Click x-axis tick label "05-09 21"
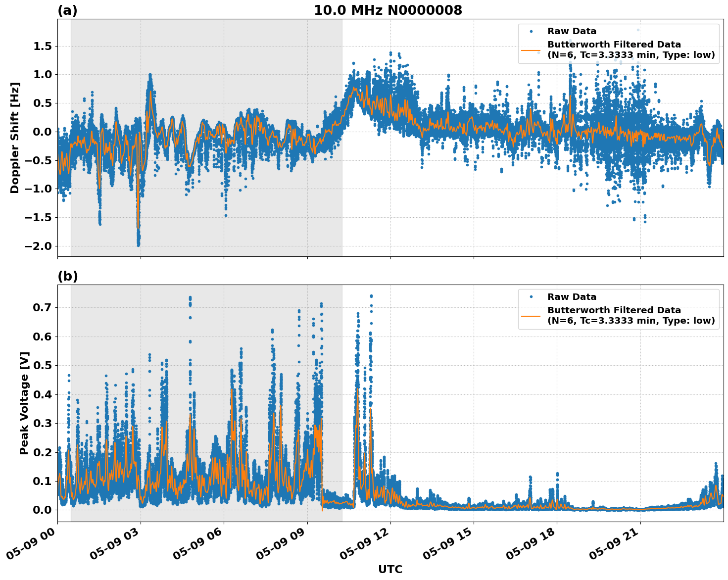The height and width of the screenshot is (580, 728). (614, 543)
